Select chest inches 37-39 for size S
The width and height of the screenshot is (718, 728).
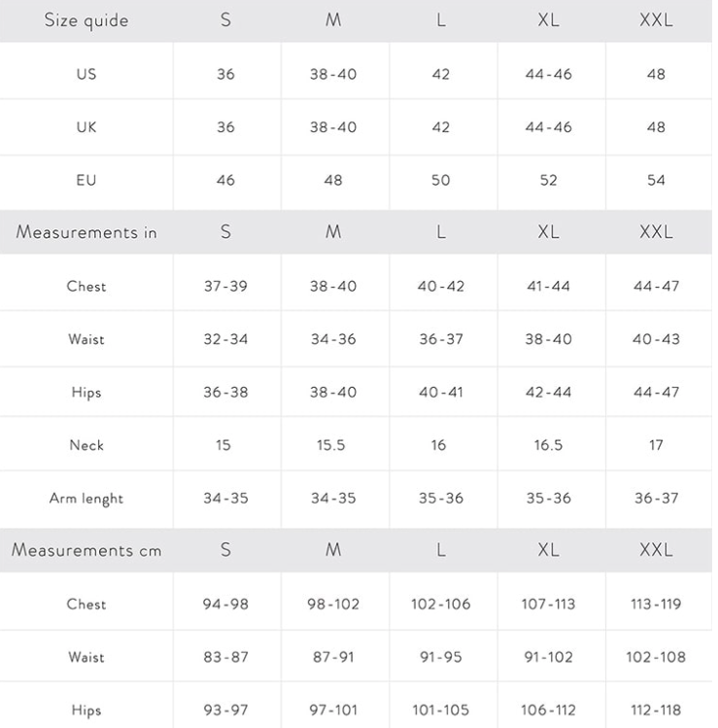pyautogui.click(x=225, y=286)
